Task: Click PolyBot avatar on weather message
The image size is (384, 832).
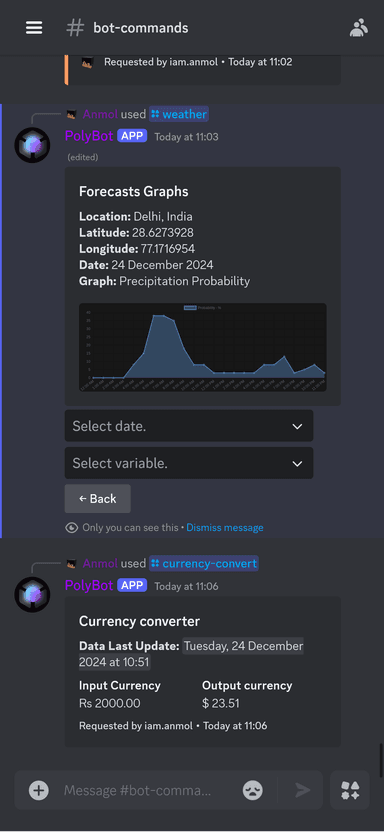Action: 32,145
